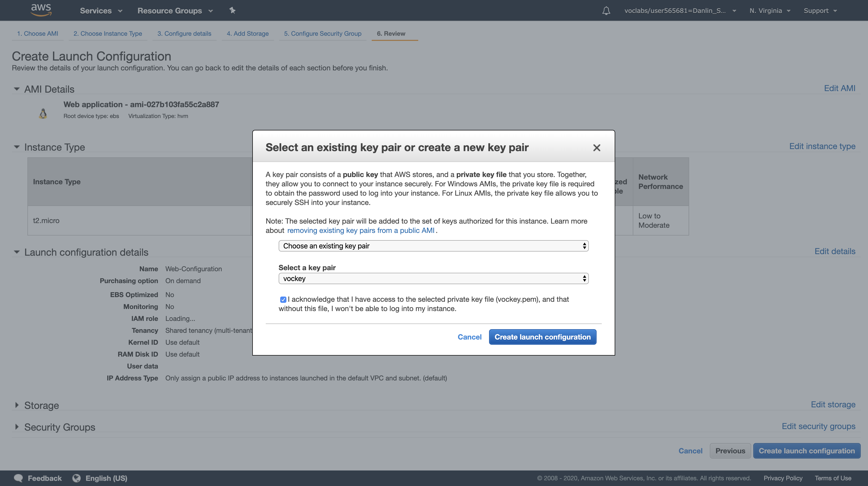Click the Feedback speech bubble icon
The width and height of the screenshot is (868, 486).
(18, 478)
